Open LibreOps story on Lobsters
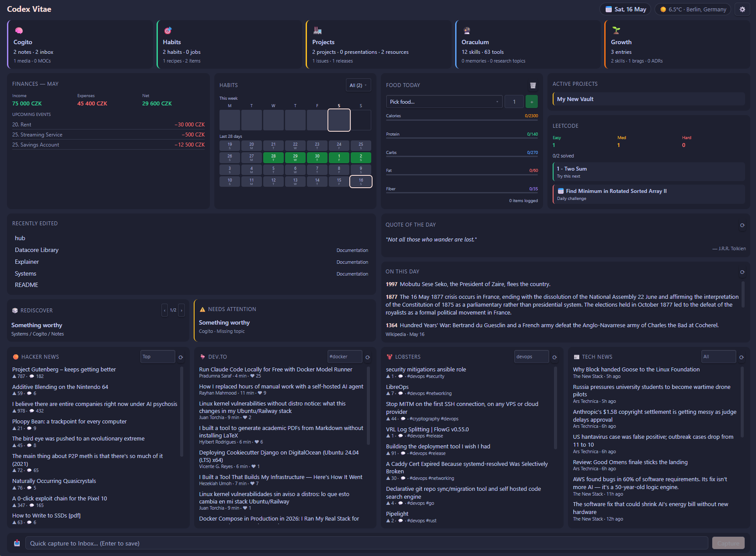This screenshot has height=556, width=756. tap(397, 387)
